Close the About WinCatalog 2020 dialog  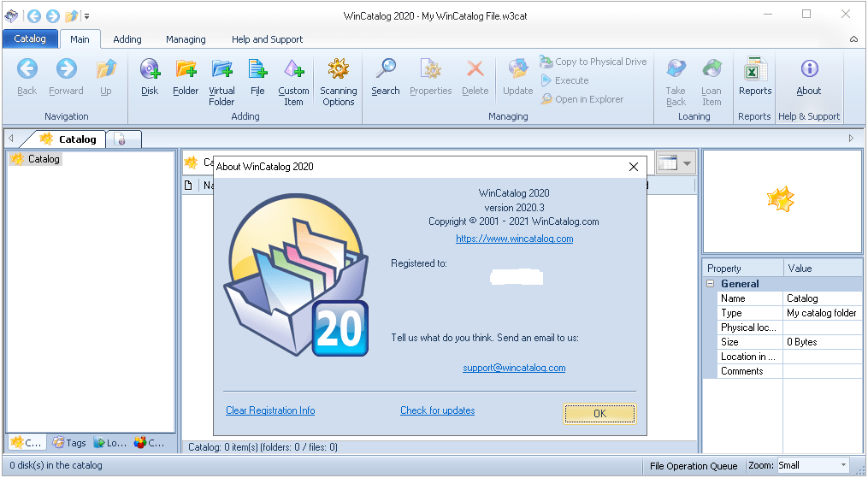pos(634,167)
